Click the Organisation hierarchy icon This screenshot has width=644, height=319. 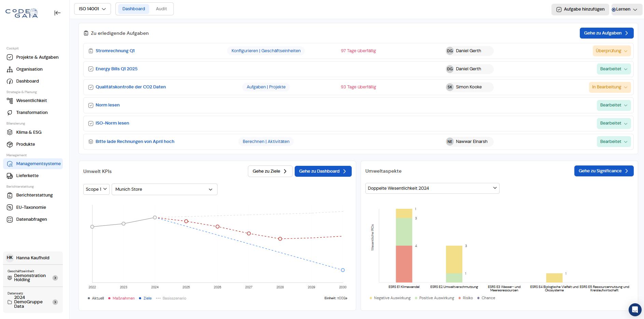pos(10,69)
